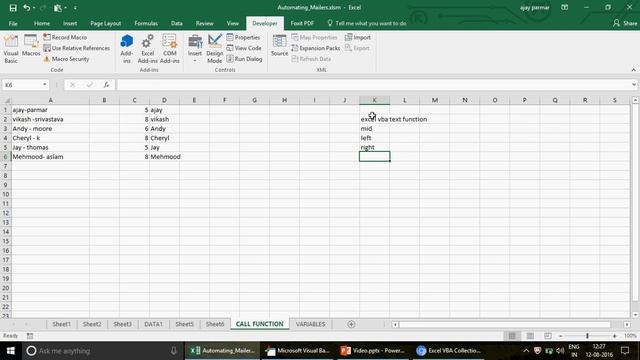Switch to Video.pptx PowerPoint taskbar item
640x360 pixels.
click(373, 351)
